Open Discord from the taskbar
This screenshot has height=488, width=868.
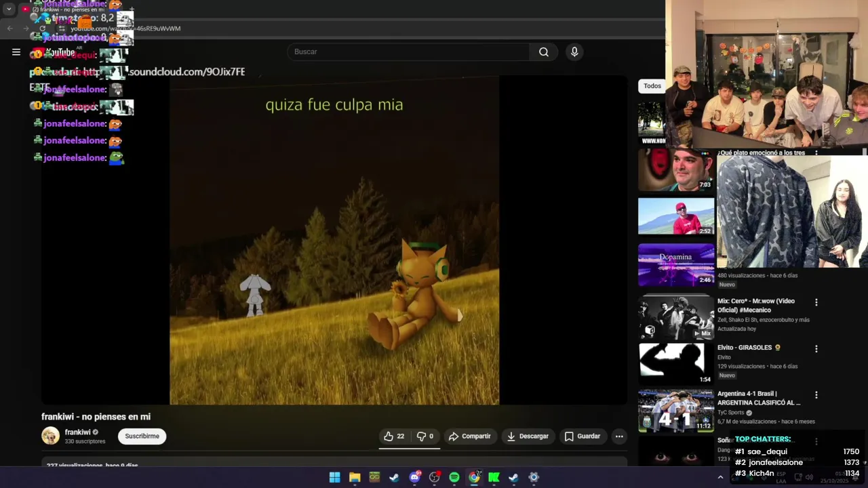(x=414, y=477)
